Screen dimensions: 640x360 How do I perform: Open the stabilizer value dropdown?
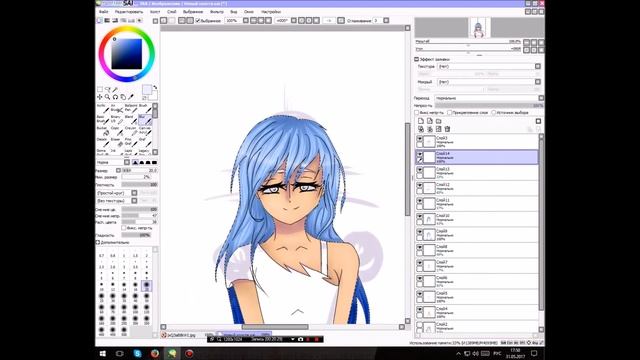coord(386,20)
